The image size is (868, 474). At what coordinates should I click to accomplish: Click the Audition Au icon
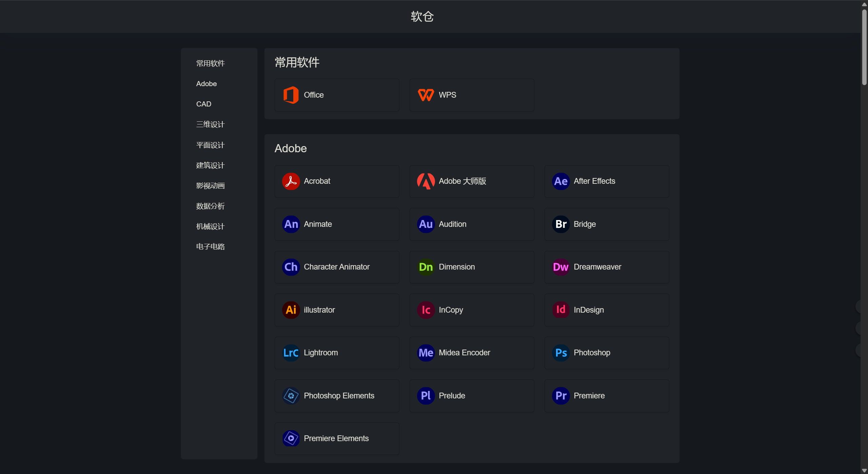[426, 224]
